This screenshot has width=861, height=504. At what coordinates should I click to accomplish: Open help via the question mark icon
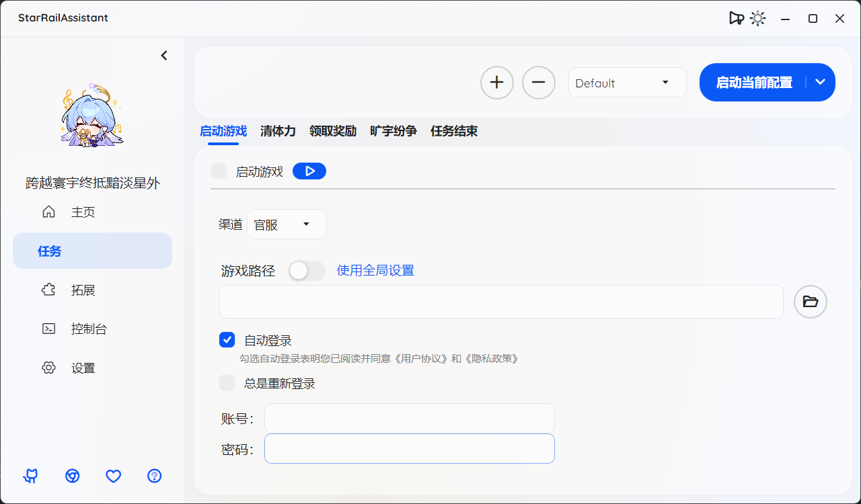pyautogui.click(x=154, y=476)
